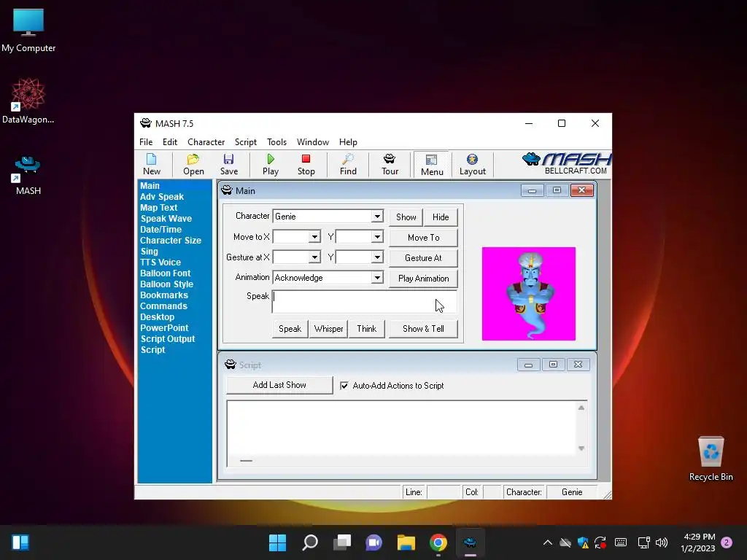Open Balloon Font sidebar panel
This screenshot has height=560, width=747.
[x=165, y=273]
